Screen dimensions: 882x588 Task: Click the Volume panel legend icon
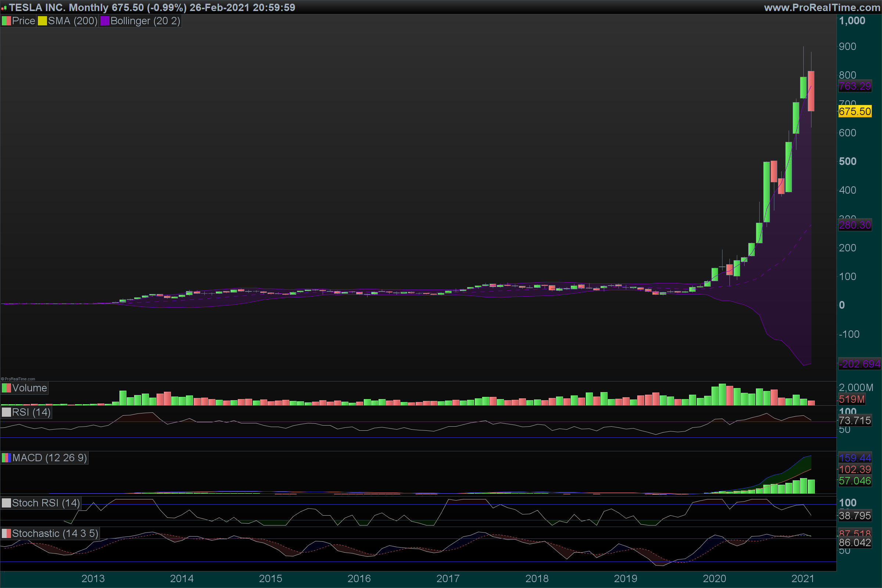coord(6,388)
